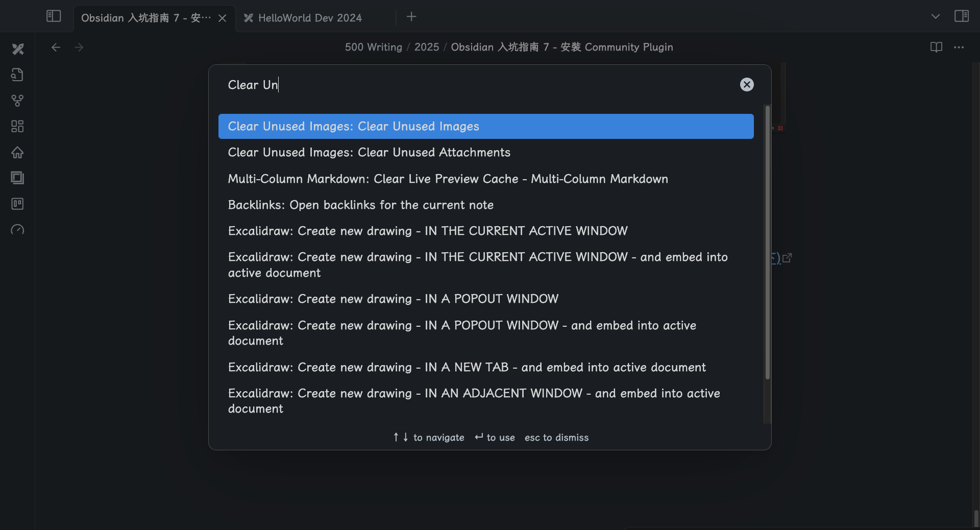Toggle the left sidebar panel icon
The height and width of the screenshot is (530, 980).
click(54, 16)
